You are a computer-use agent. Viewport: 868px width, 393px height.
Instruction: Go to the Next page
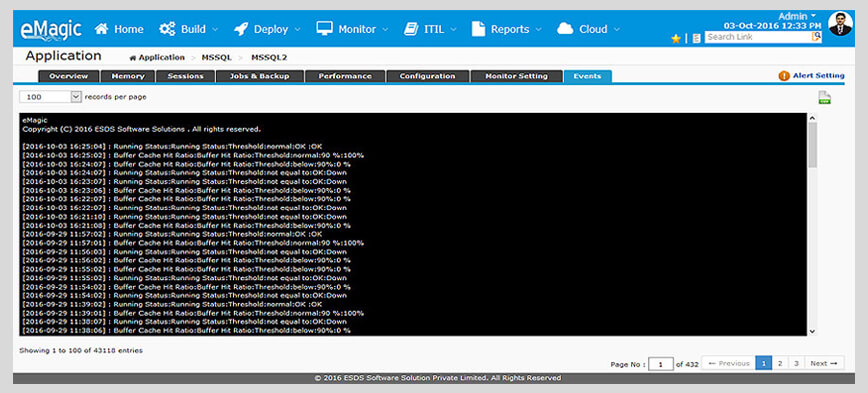tap(824, 363)
